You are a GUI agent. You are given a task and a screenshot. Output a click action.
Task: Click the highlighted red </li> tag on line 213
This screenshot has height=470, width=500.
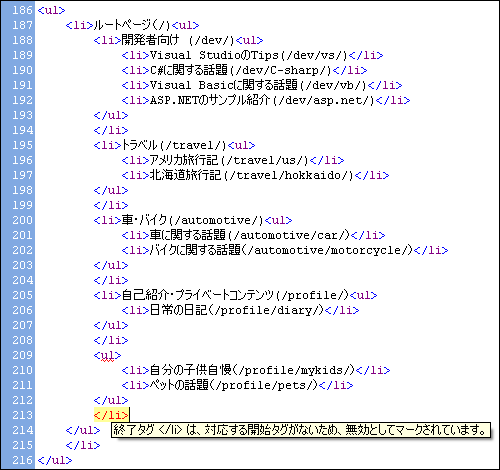pos(111,415)
